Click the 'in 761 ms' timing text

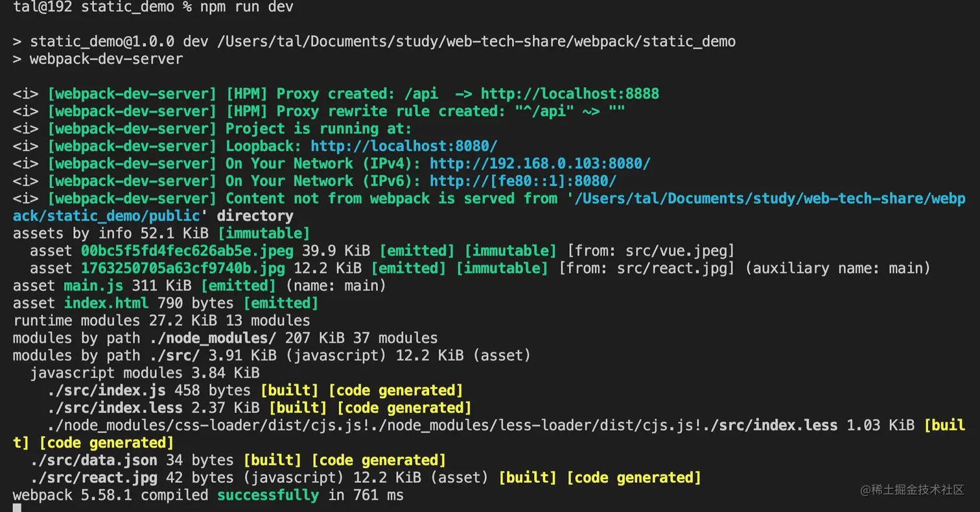click(366, 496)
